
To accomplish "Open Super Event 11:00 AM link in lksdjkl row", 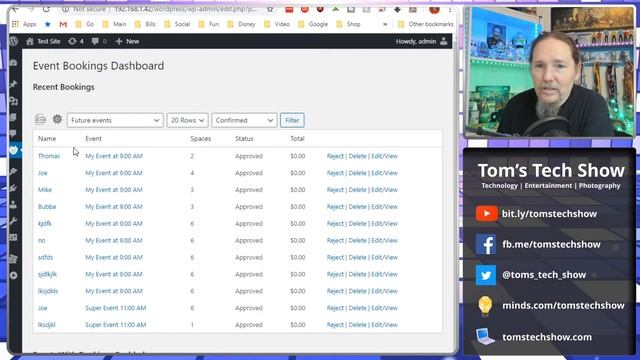I will pyautogui.click(x=116, y=325).
